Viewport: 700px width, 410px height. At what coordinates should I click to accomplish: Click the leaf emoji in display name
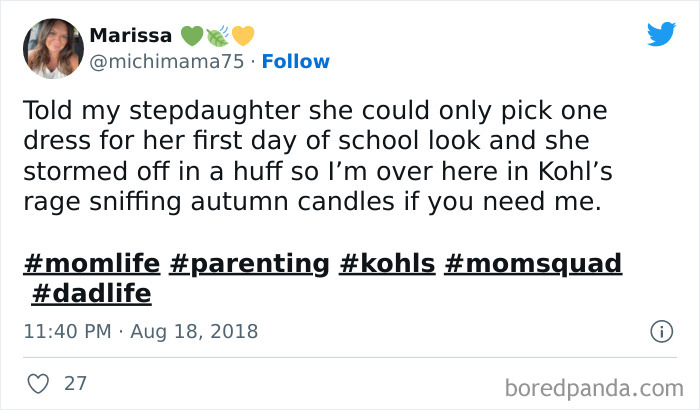point(218,36)
